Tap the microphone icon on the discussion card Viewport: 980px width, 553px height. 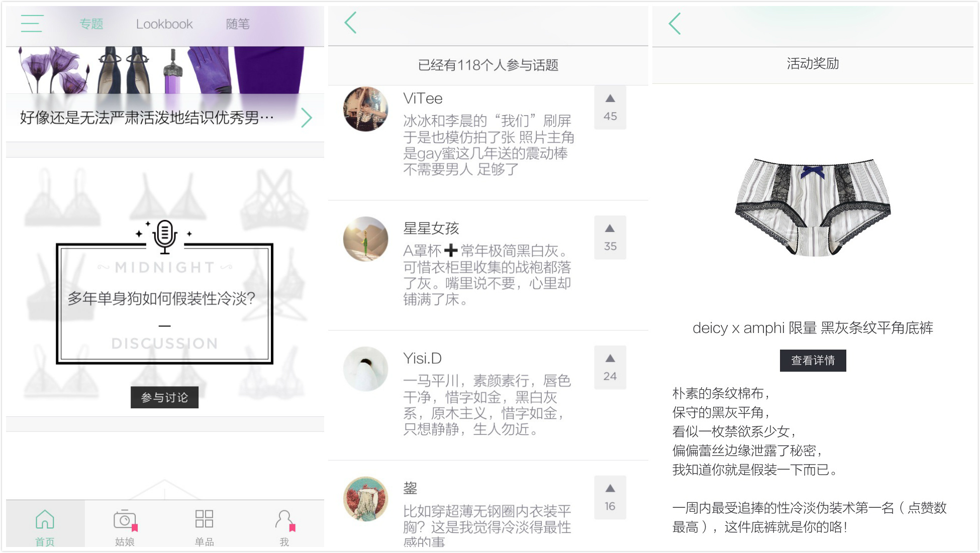165,237
